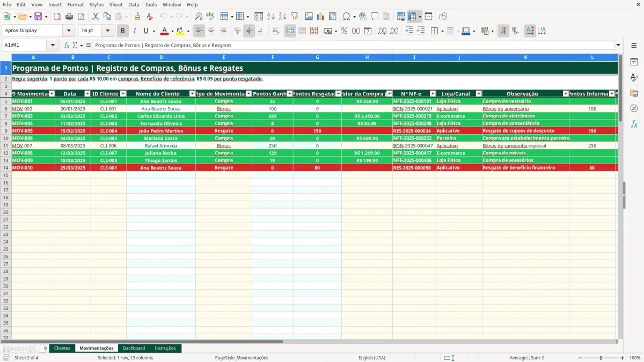Switch to the Dashboard sheet tab
Screen dimensions: 644x362
(x=134, y=349)
